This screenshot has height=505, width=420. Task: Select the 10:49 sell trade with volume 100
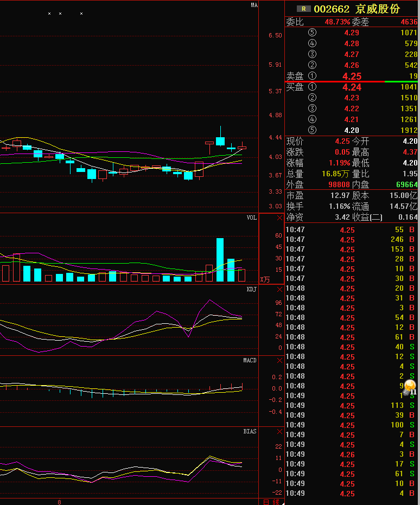(352, 425)
